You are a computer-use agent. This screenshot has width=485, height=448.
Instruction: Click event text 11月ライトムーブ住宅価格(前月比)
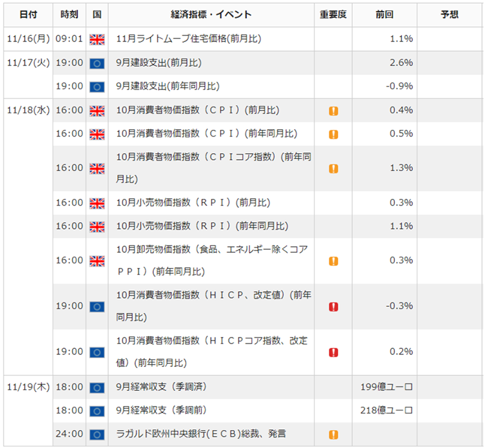coord(188,39)
